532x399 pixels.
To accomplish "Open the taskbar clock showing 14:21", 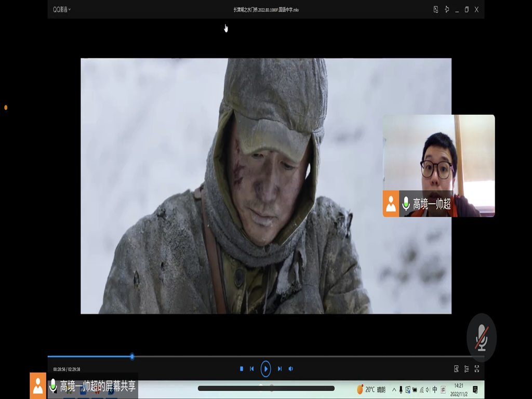I will point(459,389).
